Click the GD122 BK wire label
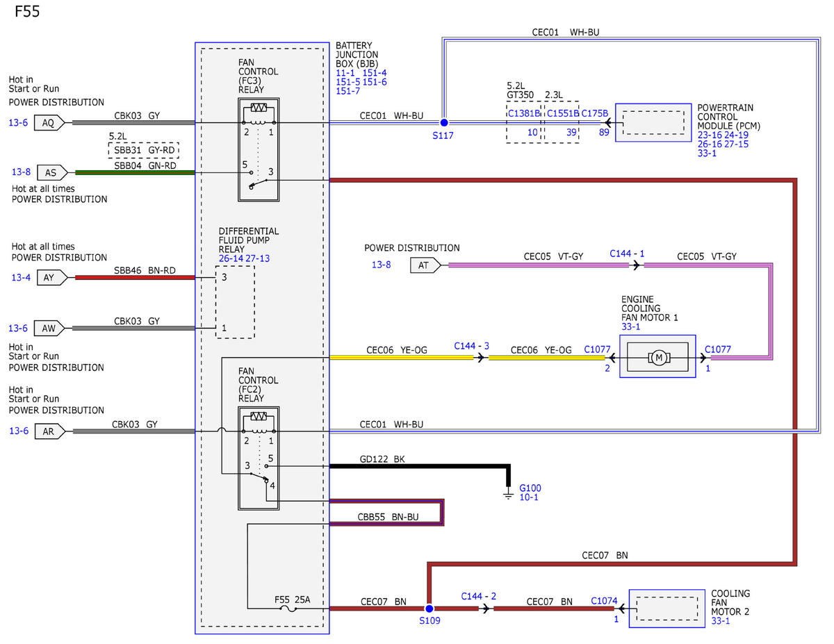 pyautogui.click(x=382, y=459)
